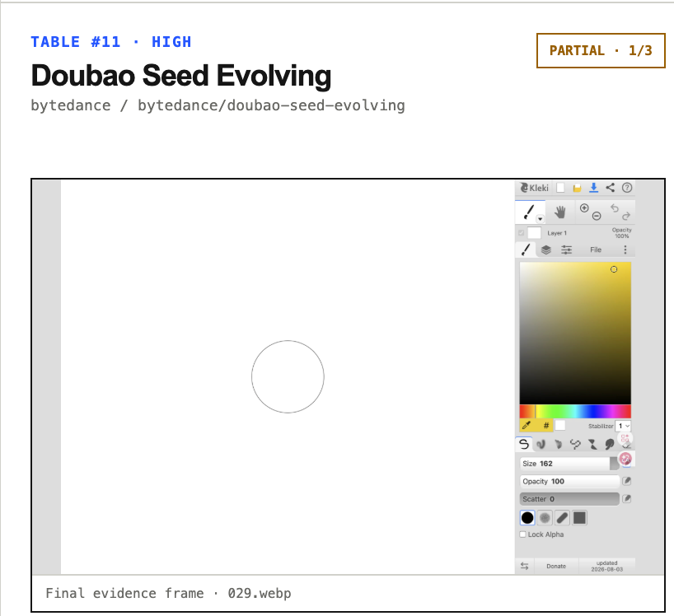Click the brush Size slider
674x616 pixels.
click(x=569, y=464)
